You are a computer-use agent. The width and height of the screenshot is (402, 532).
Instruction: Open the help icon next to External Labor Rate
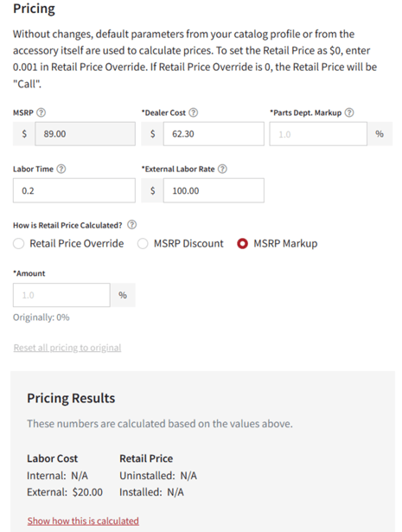222,169
